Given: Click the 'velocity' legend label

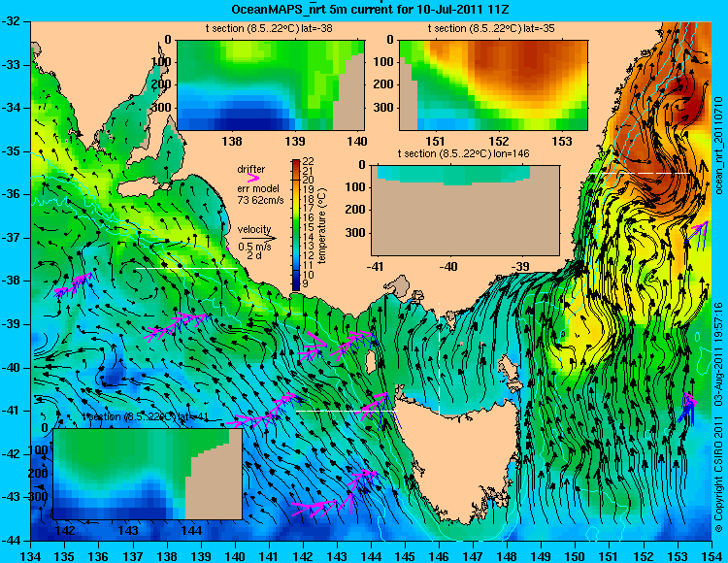Looking at the screenshot, I should (254, 229).
